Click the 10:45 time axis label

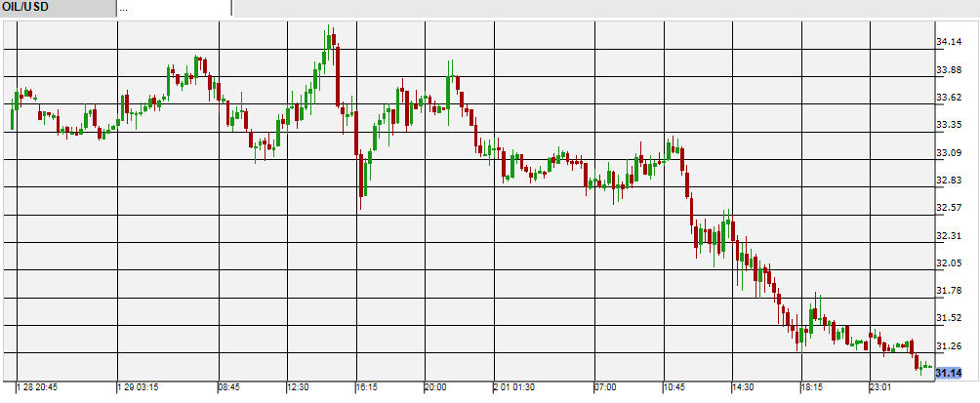click(x=675, y=387)
